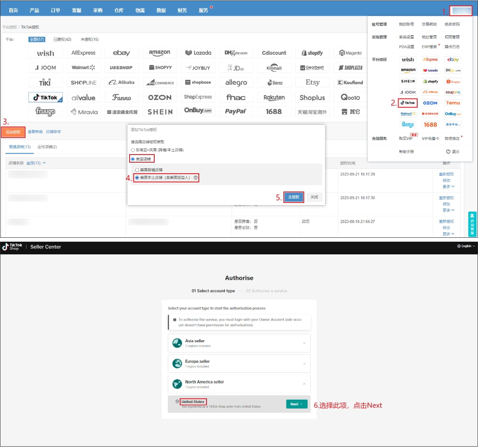
Task: Choose 美国跨境店铺 radio button
Action: pos(137,170)
